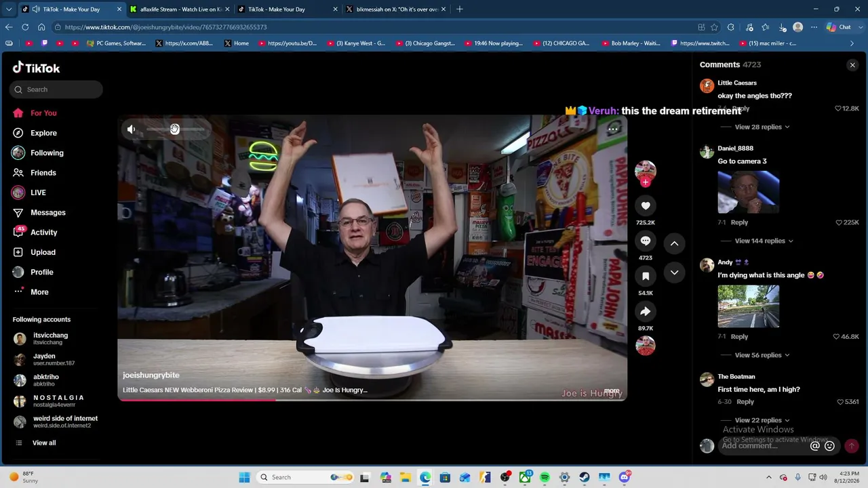Reply to Daniel_8888's comment
The height and width of the screenshot is (488, 868).
[739, 222]
